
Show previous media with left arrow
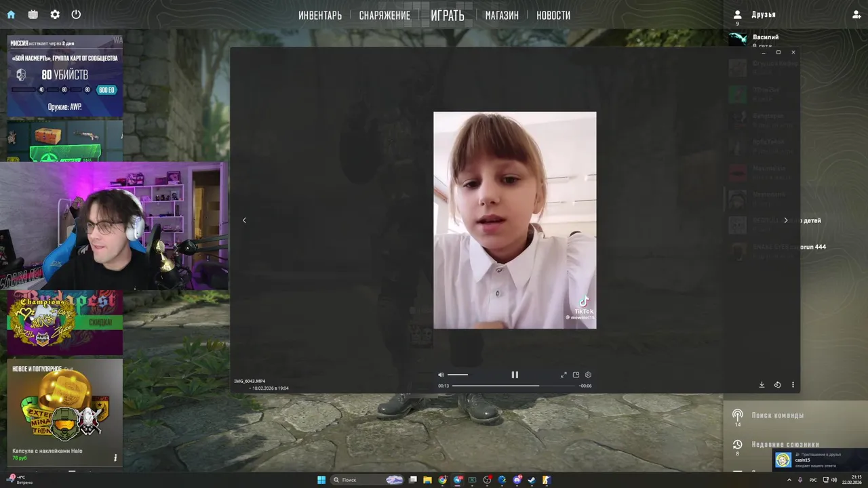pos(244,220)
